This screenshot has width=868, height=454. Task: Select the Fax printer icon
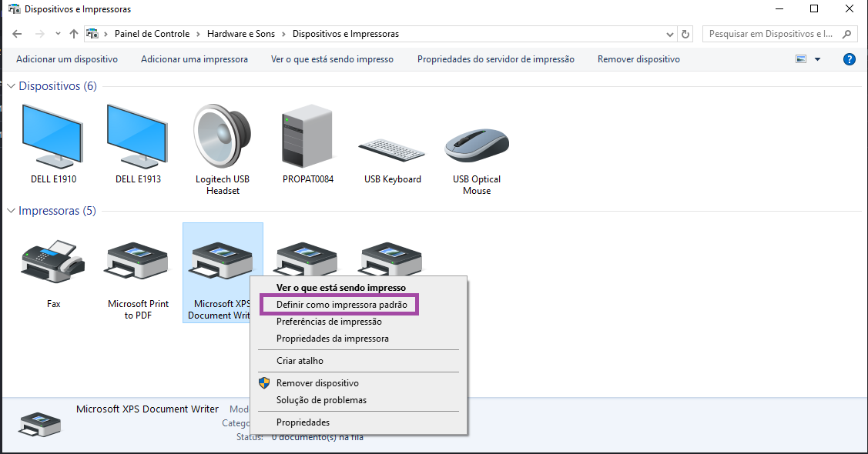(53, 262)
